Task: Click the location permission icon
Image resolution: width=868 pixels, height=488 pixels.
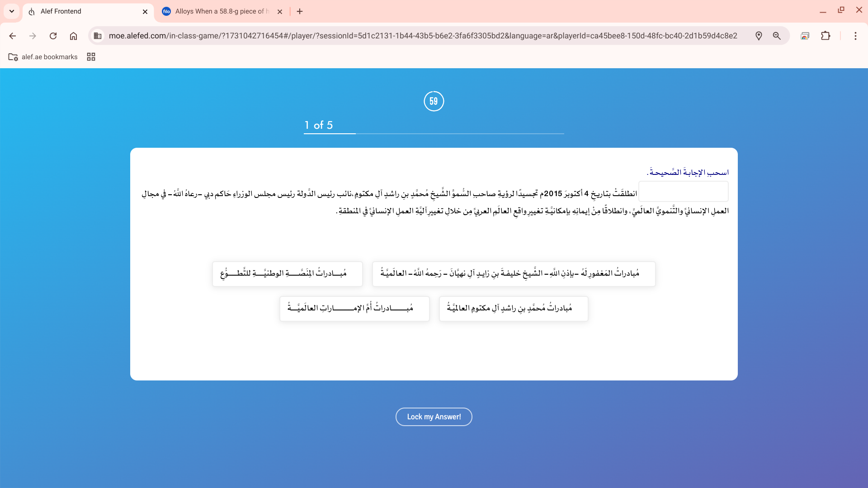Action: [759, 36]
